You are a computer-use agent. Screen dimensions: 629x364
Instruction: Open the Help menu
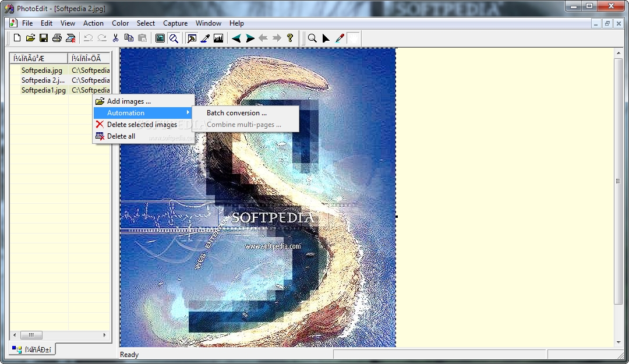236,23
